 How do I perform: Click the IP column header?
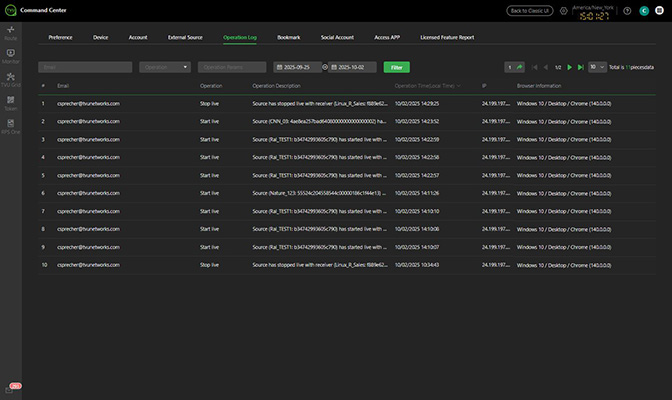[484, 86]
